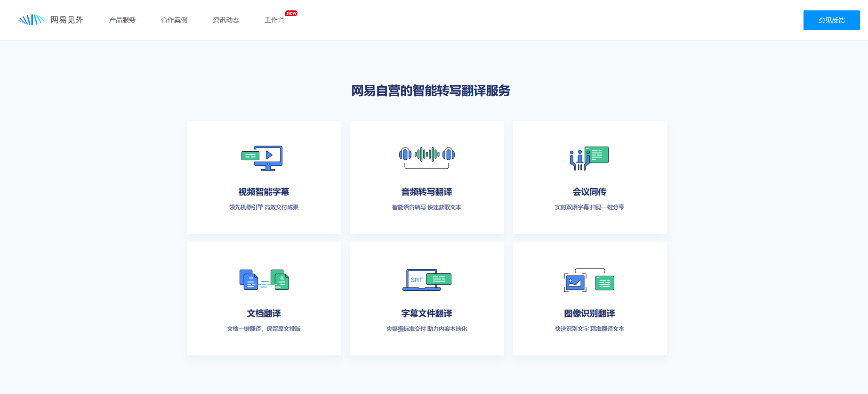
Task: Click the 文档翻译 documents icon
Action: coord(264,279)
